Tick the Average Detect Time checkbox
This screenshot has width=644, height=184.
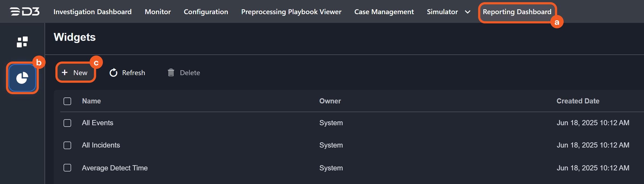tap(67, 168)
